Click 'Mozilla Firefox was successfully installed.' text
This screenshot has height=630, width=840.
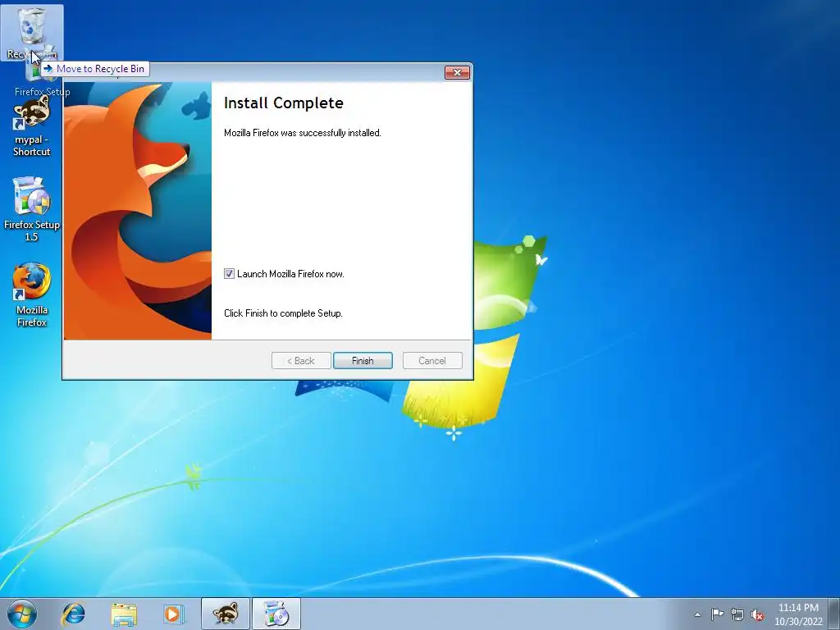pos(303,133)
